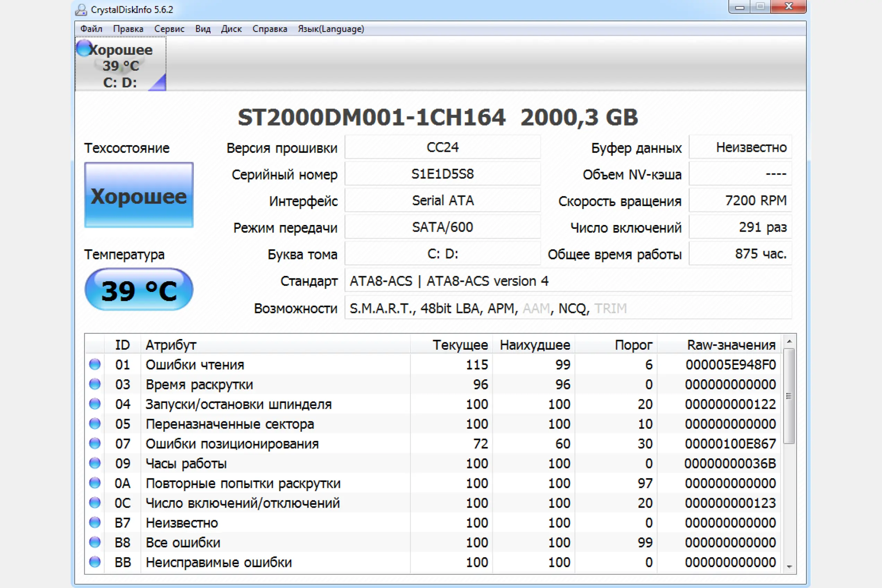Click the blue status orb for disk C: D:
This screenshot has width=882, height=588.
(x=84, y=48)
